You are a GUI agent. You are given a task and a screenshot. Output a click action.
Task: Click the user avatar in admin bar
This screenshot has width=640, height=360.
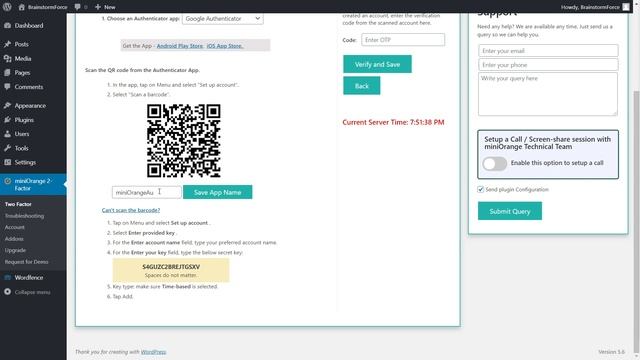pos(626,7)
